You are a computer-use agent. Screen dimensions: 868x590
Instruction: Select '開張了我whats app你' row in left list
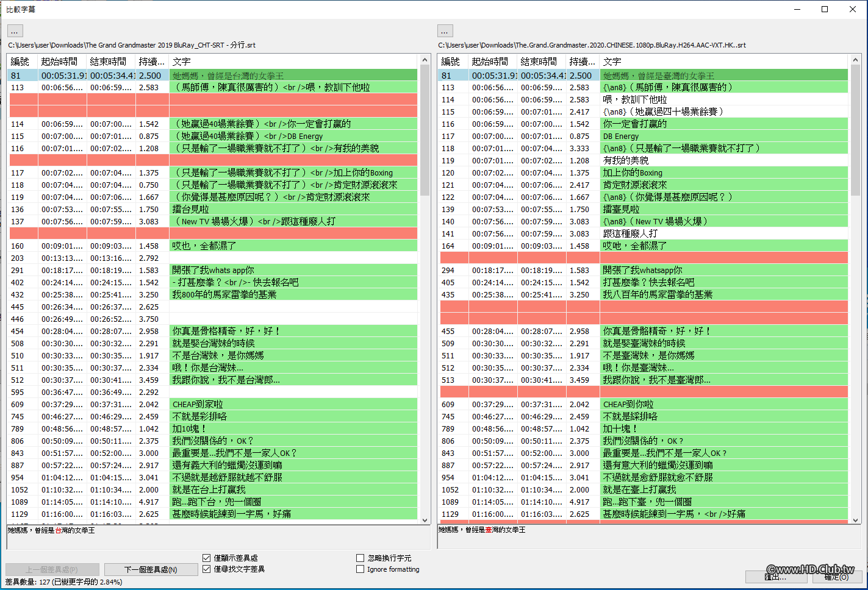[212, 271]
